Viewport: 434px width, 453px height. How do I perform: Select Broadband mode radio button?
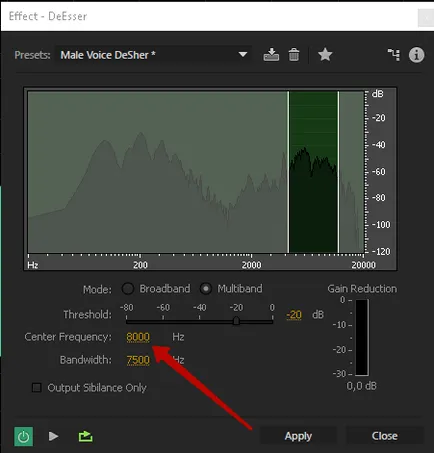(128, 289)
